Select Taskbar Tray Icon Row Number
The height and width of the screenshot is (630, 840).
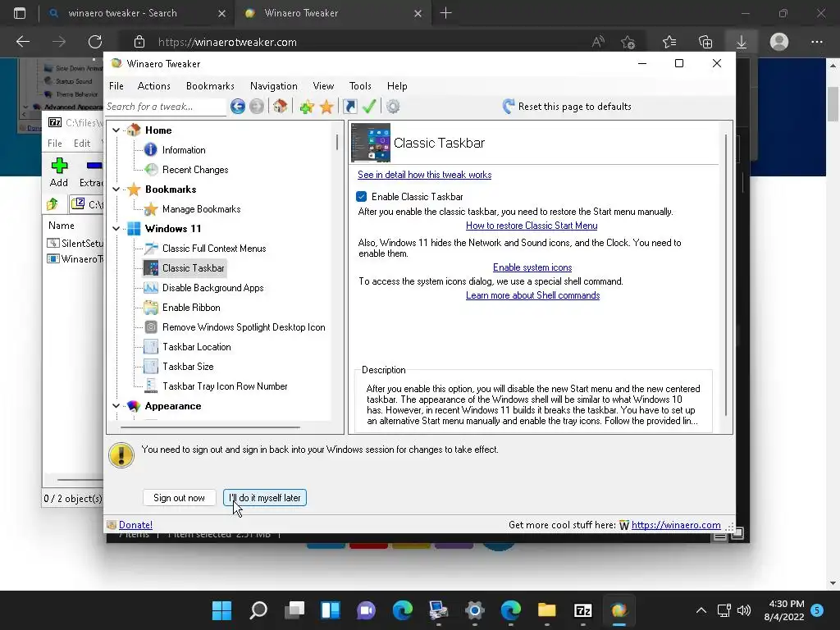coord(225,386)
